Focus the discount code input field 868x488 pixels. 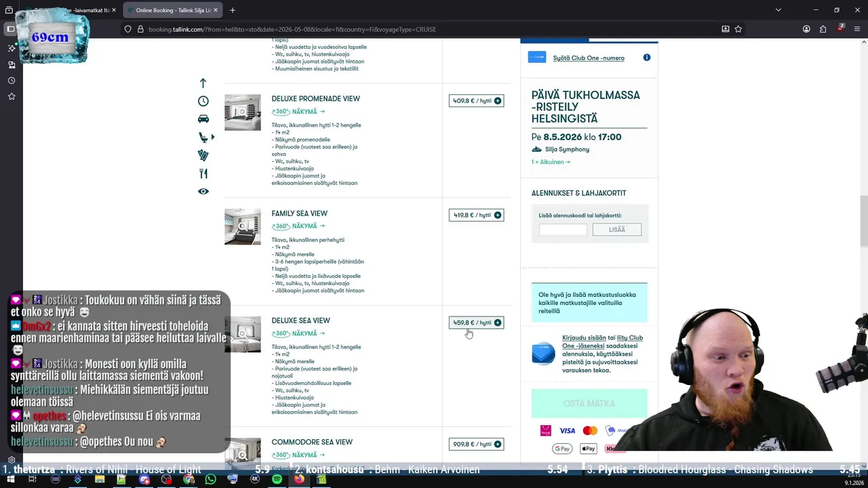coord(563,230)
